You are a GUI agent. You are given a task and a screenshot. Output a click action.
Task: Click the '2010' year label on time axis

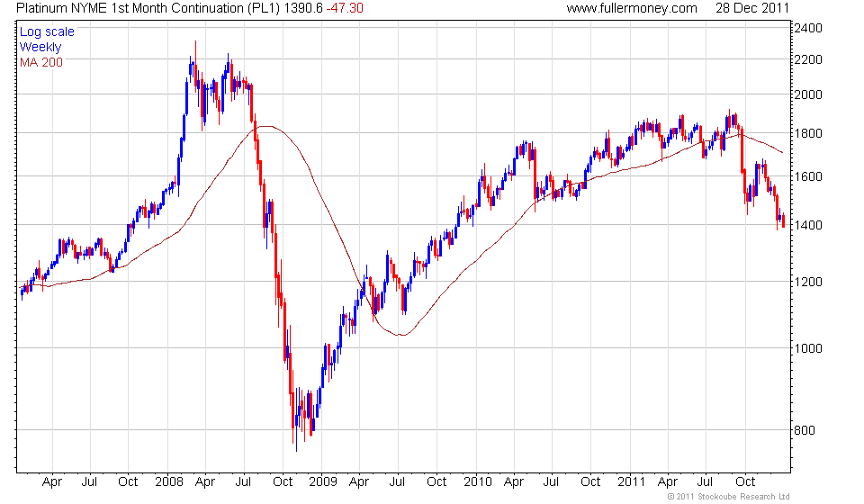[477, 482]
